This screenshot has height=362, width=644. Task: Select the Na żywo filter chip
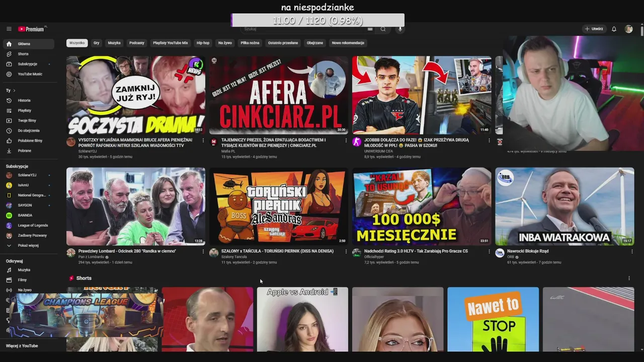point(225,43)
